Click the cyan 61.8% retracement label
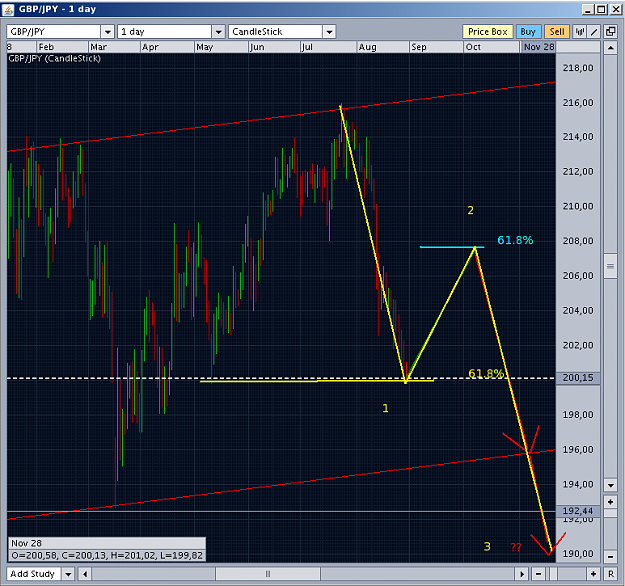625x586 pixels. (515, 240)
